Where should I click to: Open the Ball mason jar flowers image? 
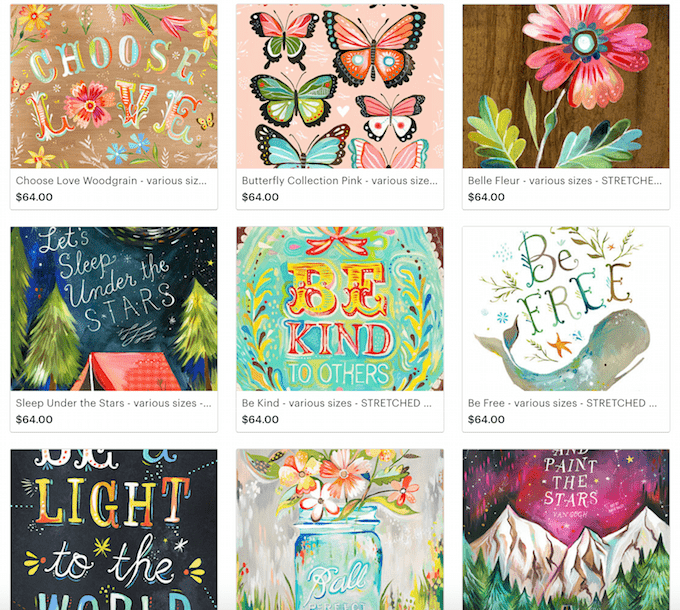pos(340,529)
